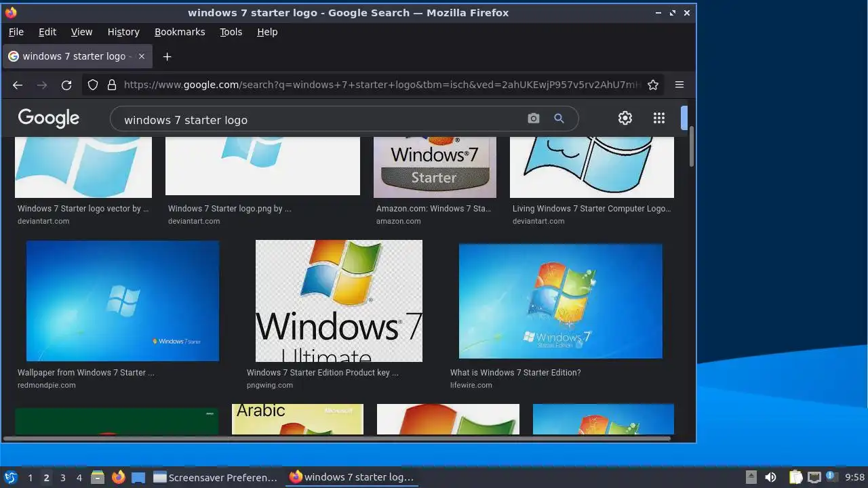Click 'Windows 7 Starter logo.png by ...' link
The image size is (868, 488).
(x=230, y=209)
